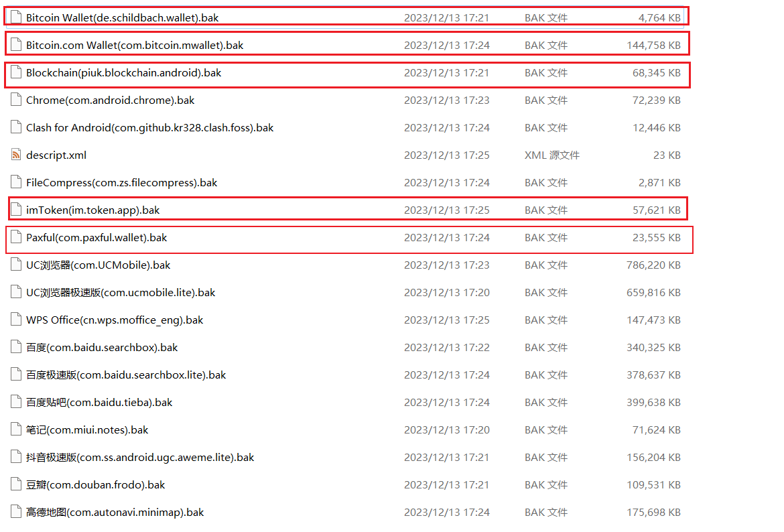This screenshot has width=784, height=532.
Task: Select file name 笔记(com.miui.notes).bak
Action: coord(87,431)
